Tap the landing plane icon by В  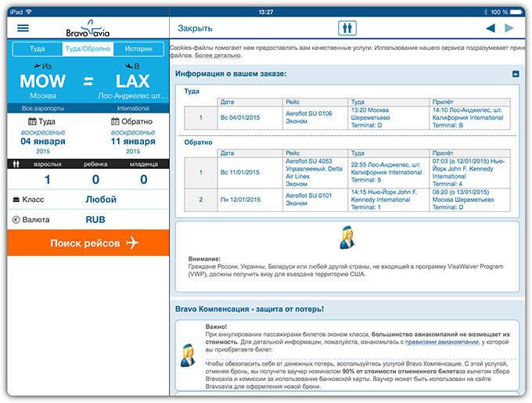tap(129, 66)
